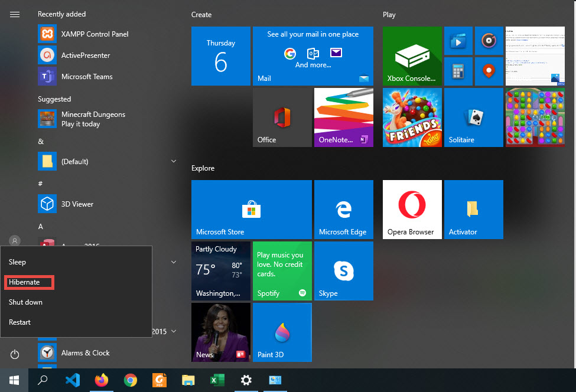Click Shut down option

(26, 302)
